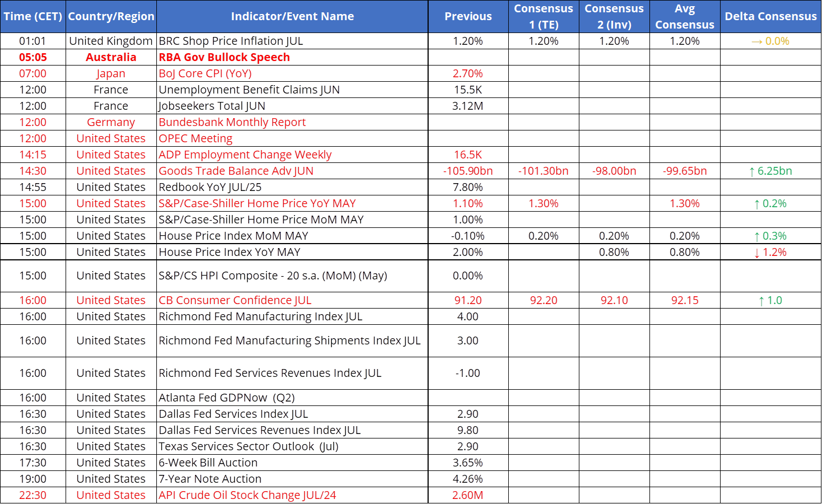
Task: Click the Japan country cell
Action: 111,73
